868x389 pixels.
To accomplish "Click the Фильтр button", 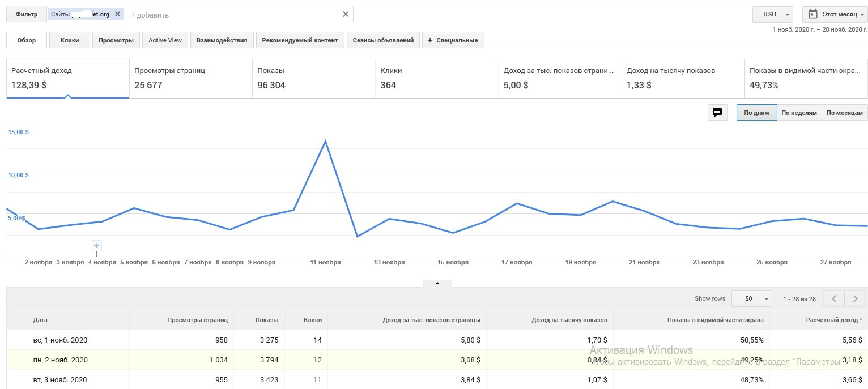I will 27,14.
